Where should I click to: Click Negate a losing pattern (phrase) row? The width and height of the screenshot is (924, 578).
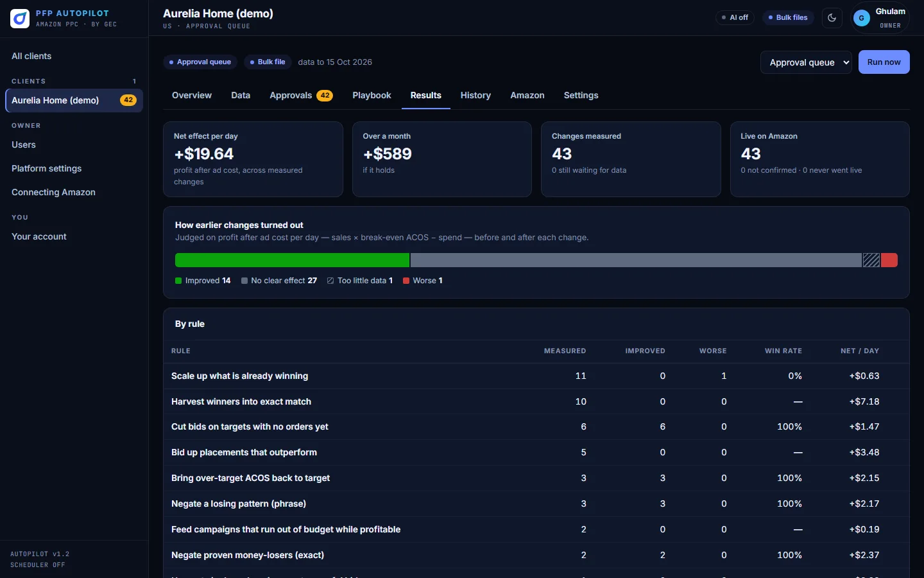coord(536,504)
